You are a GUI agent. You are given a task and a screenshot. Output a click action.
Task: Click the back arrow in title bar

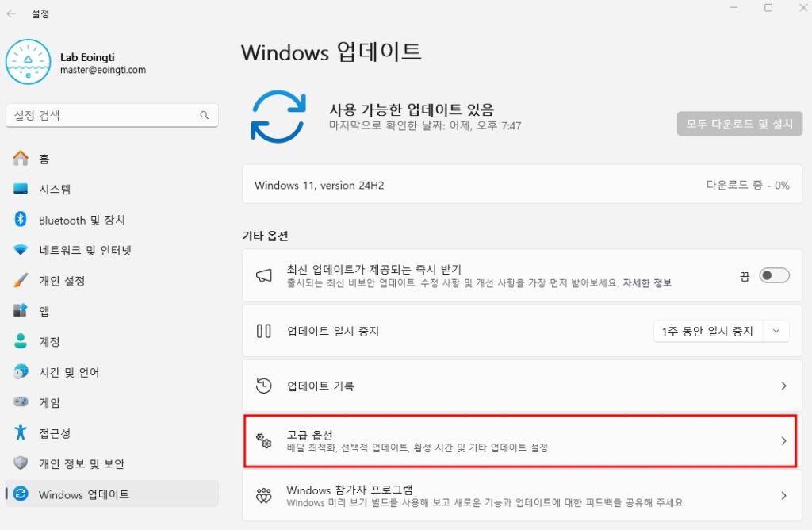(11, 14)
